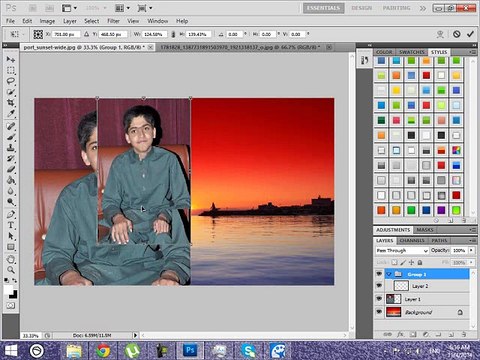Select the Zoom tool

(x=11, y=270)
